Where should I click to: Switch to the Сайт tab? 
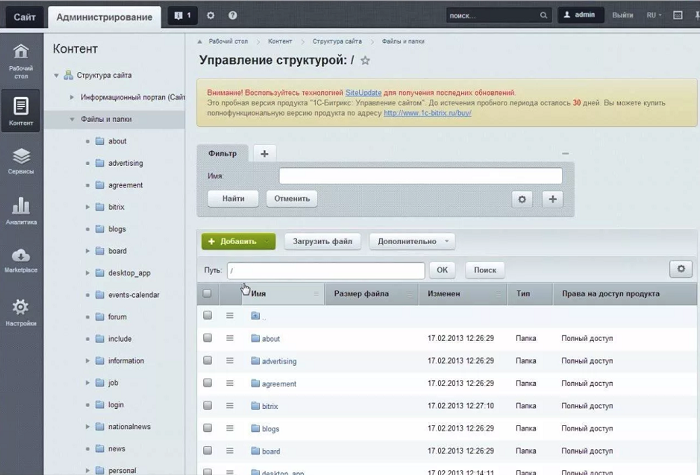[x=24, y=17]
